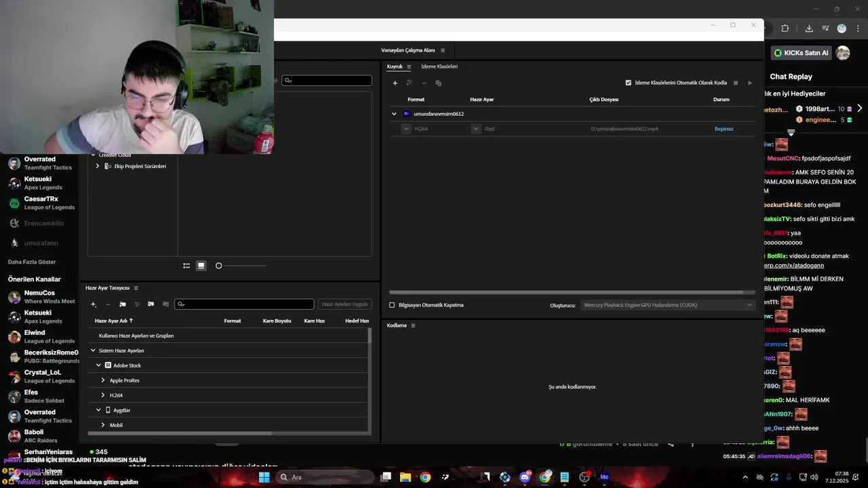Open the H.264 format dropdown in queue
Viewport: 868px width, 488px height.
point(406,129)
